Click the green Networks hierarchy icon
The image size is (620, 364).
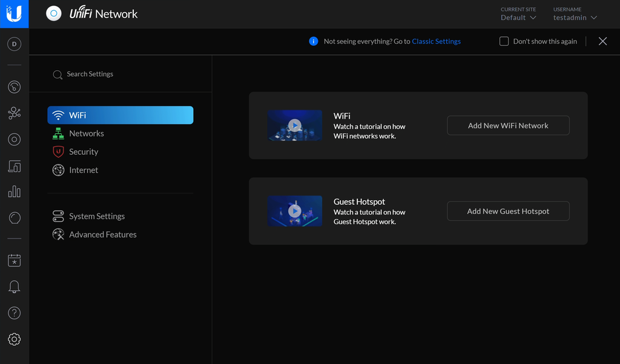click(58, 134)
